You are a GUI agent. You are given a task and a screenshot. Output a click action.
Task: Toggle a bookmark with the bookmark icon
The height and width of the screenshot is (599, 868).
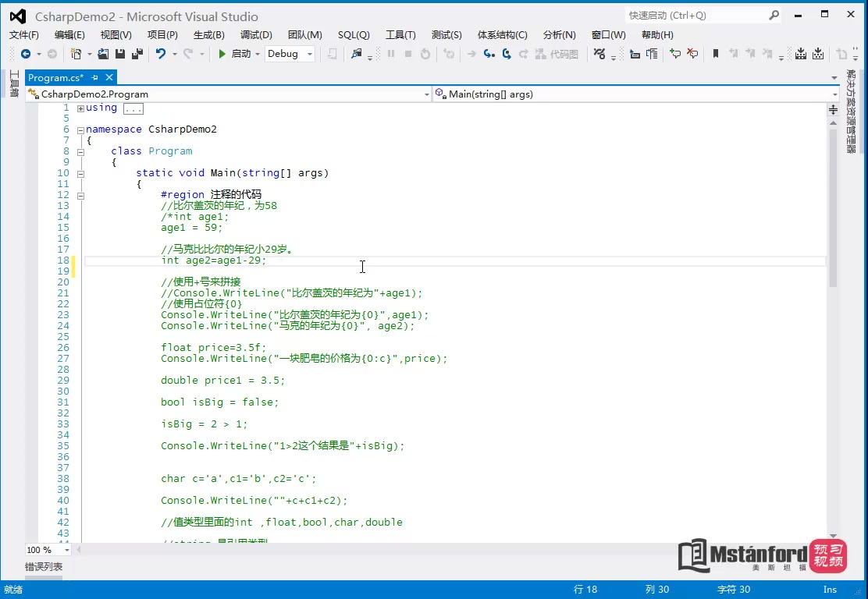[x=715, y=54]
